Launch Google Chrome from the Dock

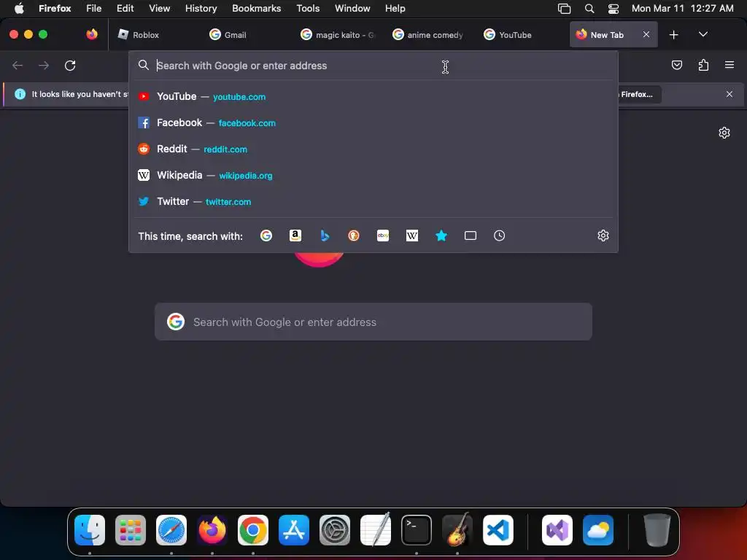coord(253,529)
